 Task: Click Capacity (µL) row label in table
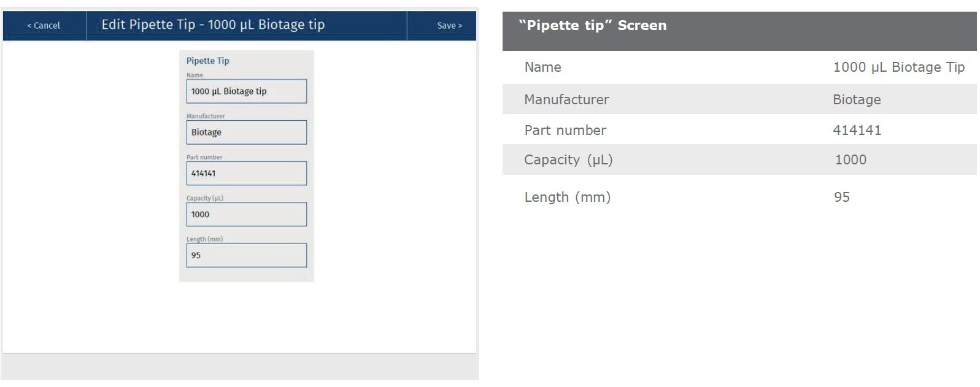click(568, 160)
